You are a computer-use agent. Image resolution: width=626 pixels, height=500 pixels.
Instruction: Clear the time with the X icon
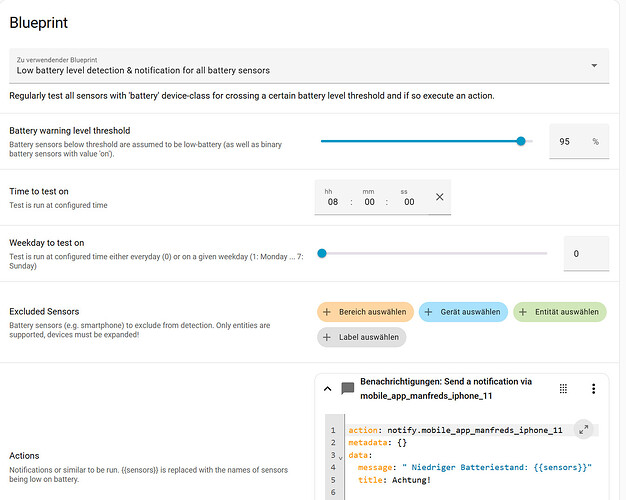(440, 197)
